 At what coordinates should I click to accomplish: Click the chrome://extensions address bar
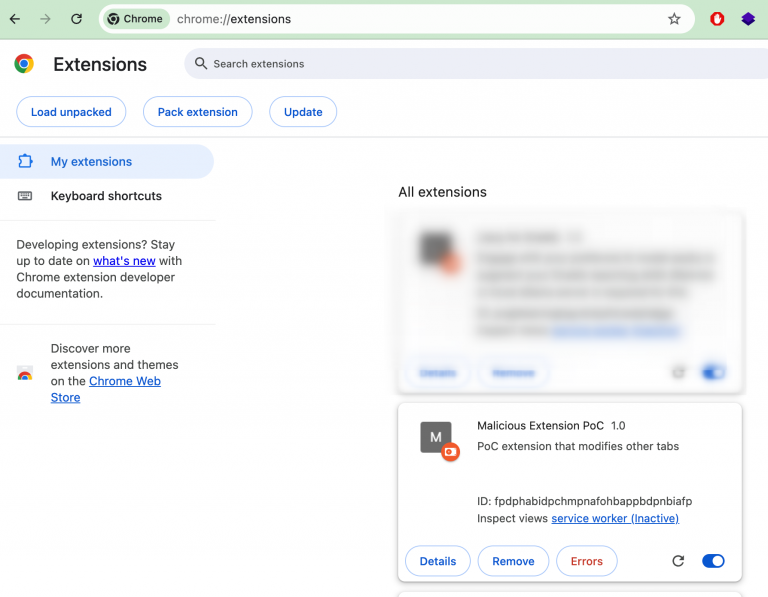point(397,19)
